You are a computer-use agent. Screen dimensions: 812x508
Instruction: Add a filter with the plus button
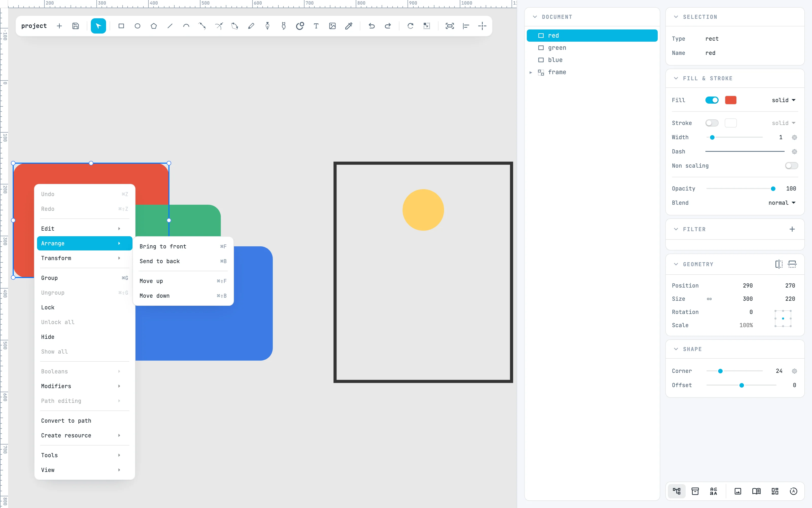click(x=792, y=229)
